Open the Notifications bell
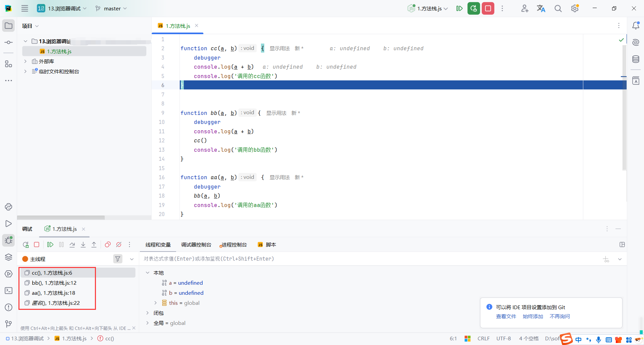Viewport: 644px width, 345px height. [636, 25]
